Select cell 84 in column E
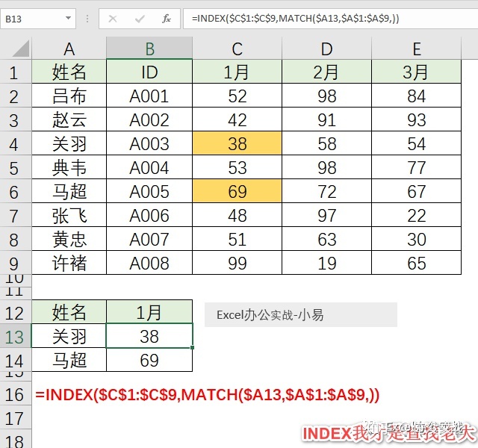Screen dimensions: 478x448 point(417,96)
